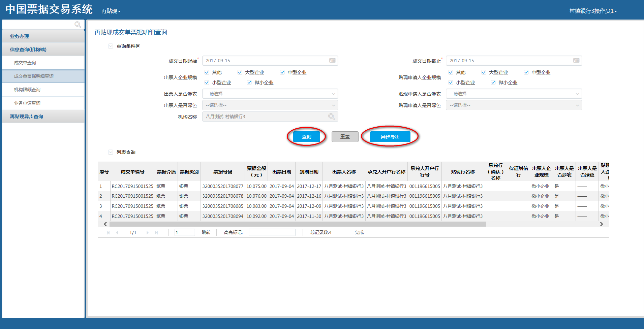Uncheck 大型企业 under 出票人企业规模
The image size is (644, 329).
(x=240, y=72)
